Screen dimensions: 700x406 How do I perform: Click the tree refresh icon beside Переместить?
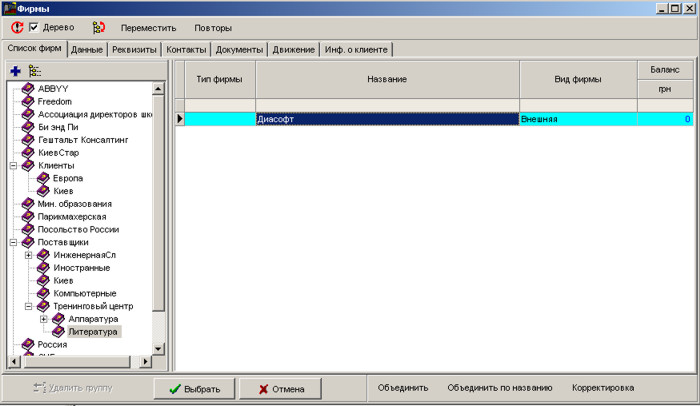pos(98,27)
